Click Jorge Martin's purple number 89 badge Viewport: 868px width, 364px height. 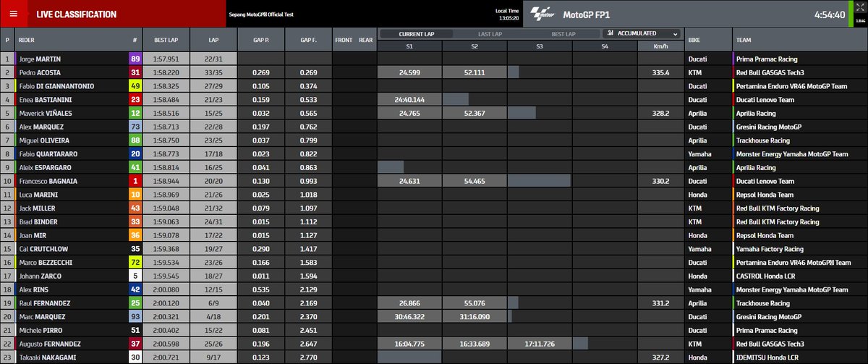click(135, 59)
